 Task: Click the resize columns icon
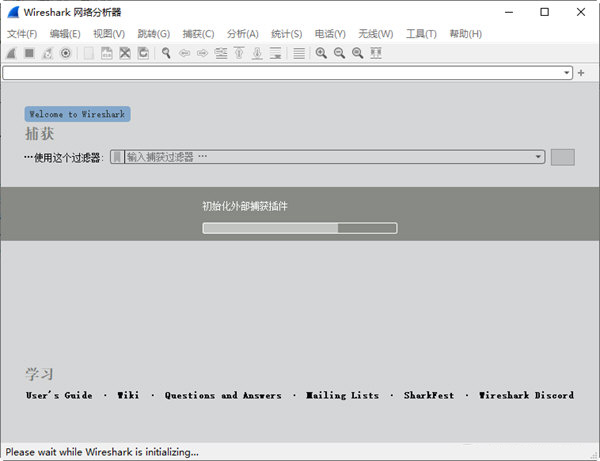pos(376,53)
